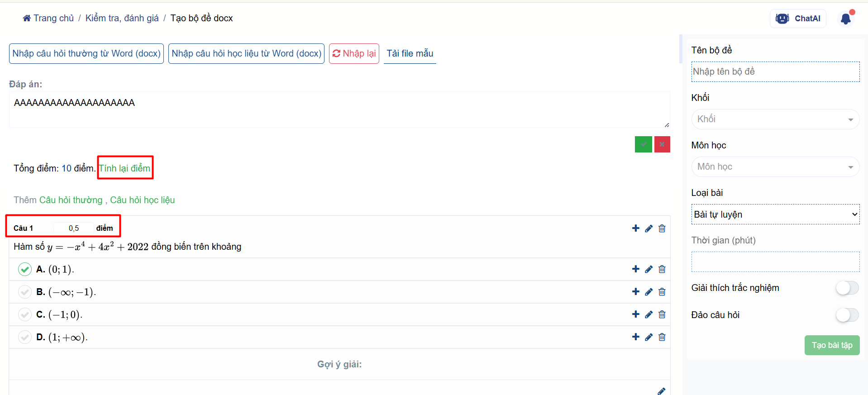Screen dimensions: 868x395
Task: Open the Loại bài select box
Action: click(775, 214)
